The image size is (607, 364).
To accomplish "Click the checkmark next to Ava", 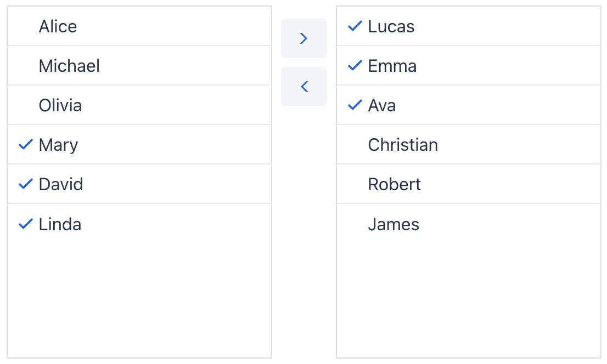I will (355, 105).
